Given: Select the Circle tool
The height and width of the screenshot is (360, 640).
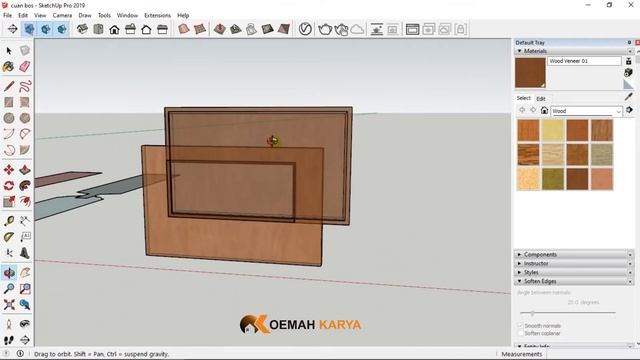Looking at the screenshot, I should [x=9, y=118].
